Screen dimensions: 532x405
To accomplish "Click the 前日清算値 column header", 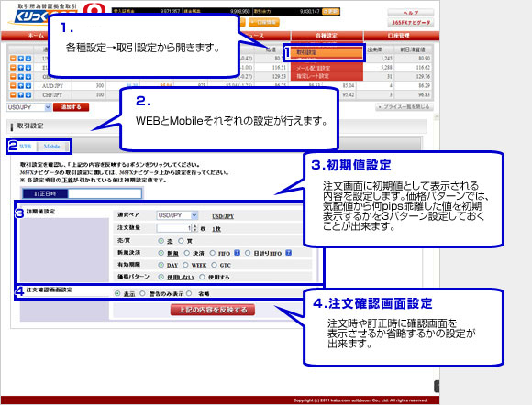I will click(x=413, y=49).
